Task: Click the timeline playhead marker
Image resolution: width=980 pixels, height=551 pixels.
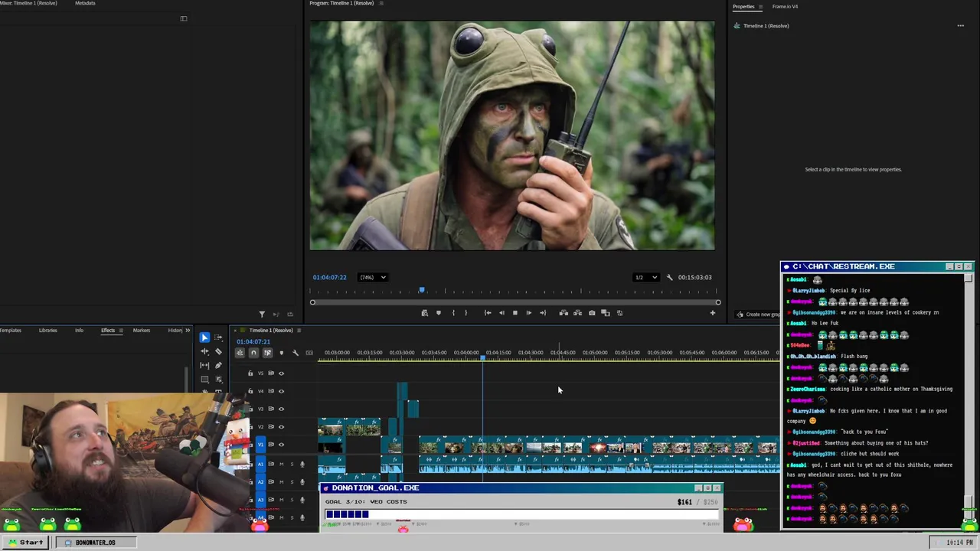Action: point(482,357)
